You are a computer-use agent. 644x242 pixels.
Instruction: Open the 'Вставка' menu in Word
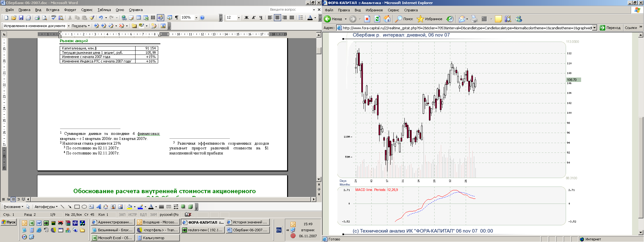(x=53, y=10)
